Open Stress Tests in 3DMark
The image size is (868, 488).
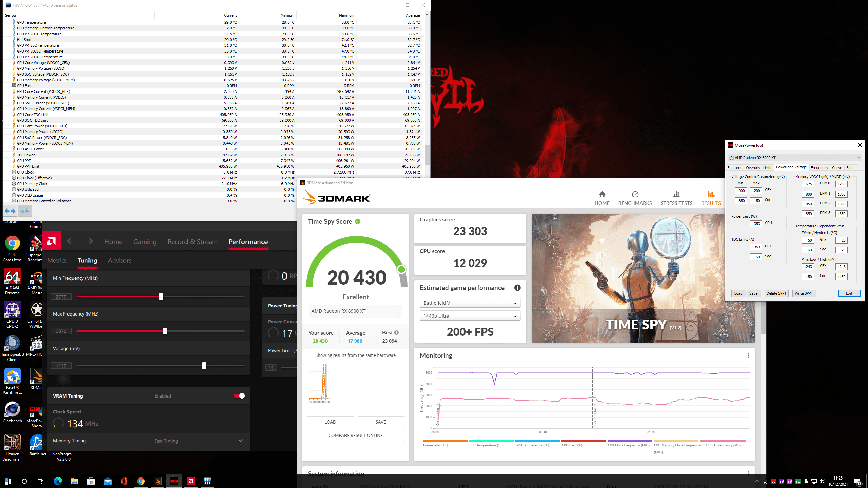point(676,198)
